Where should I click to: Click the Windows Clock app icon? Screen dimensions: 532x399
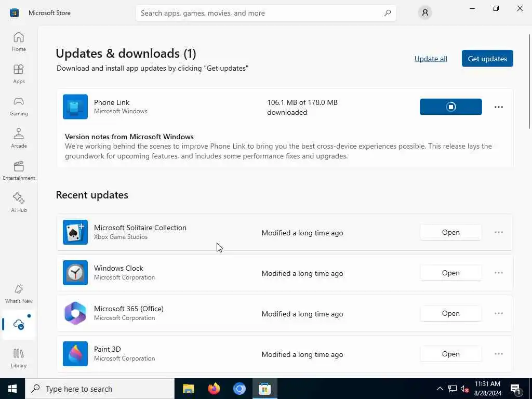75,273
